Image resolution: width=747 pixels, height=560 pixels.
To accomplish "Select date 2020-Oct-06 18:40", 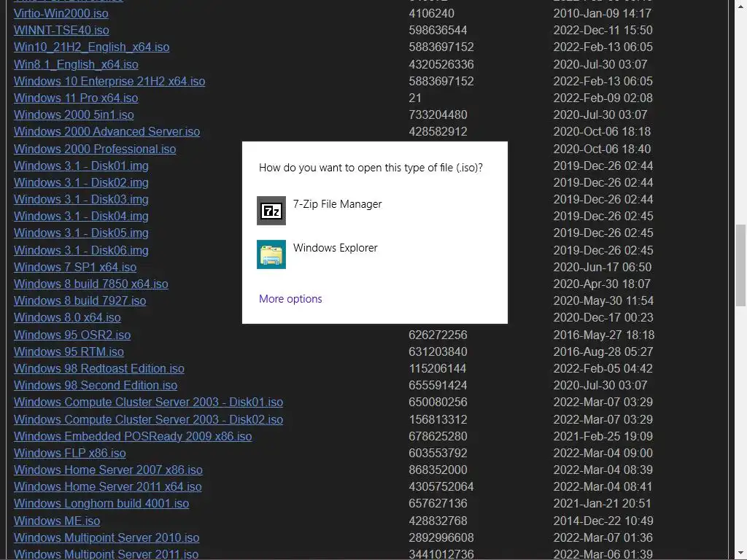I will (x=602, y=149).
